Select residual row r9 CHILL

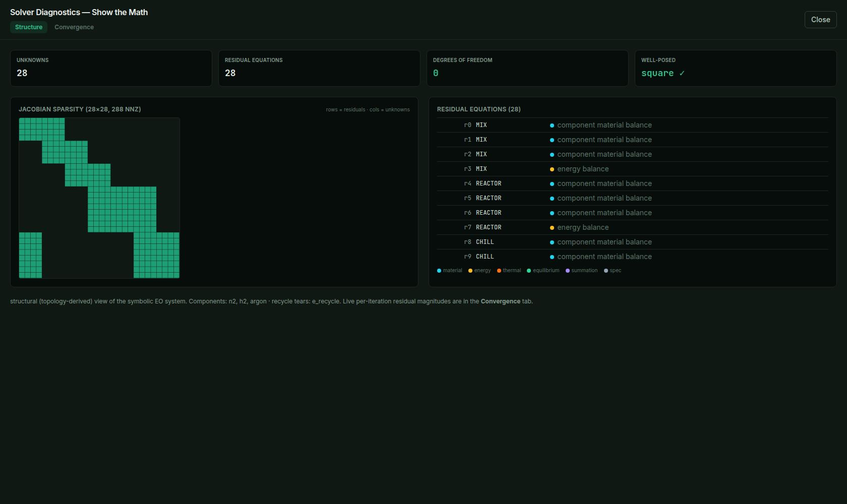coord(632,257)
